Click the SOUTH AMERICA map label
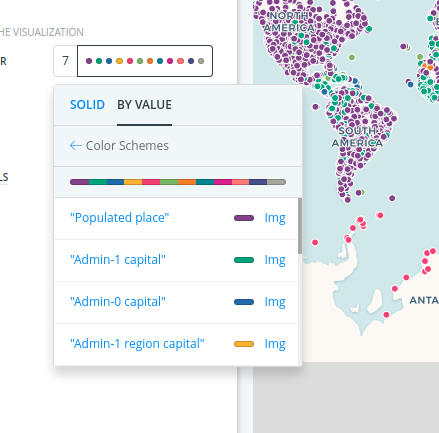 [357, 137]
